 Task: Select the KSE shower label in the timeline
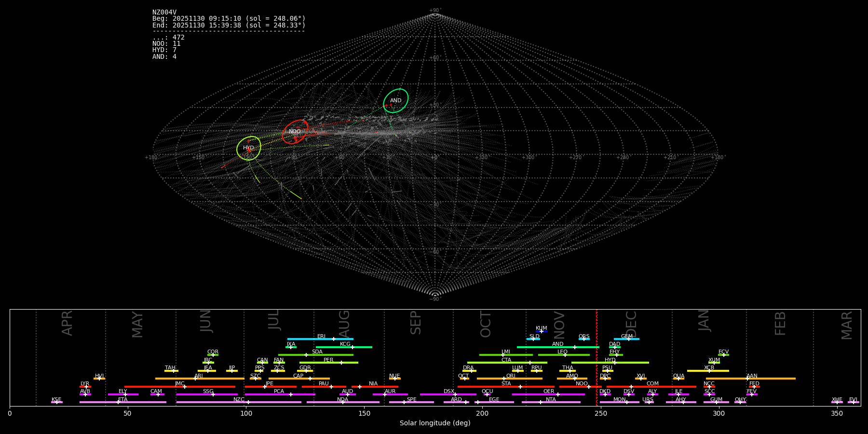[x=56, y=400]
